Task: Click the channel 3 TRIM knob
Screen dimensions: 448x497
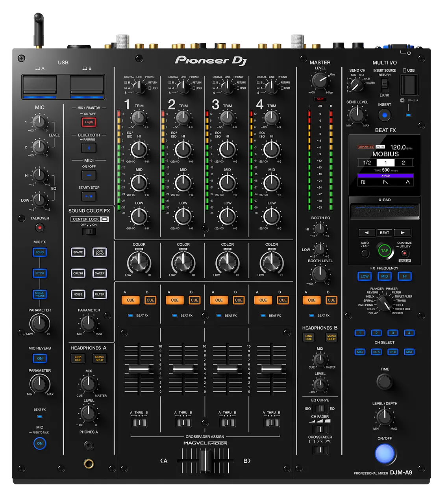Action: (x=227, y=117)
